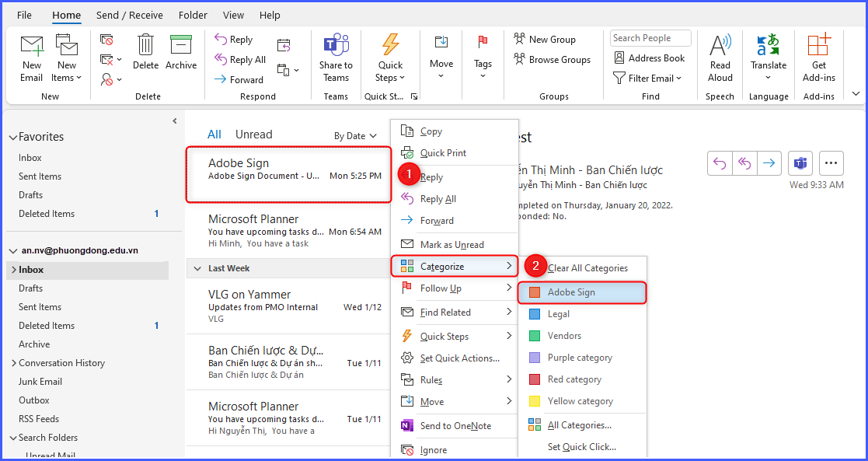Switch to the View tab
The height and width of the screenshot is (461, 868).
point(234,15)
